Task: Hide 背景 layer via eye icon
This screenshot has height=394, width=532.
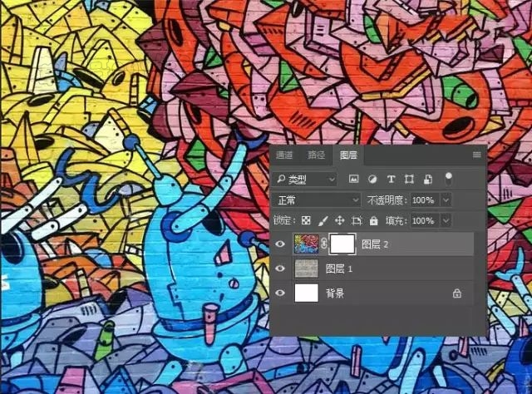Action: [x=280, y=293]
